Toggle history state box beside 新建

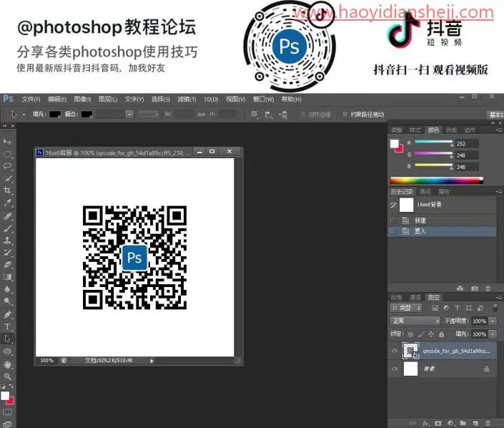pos(392,220)
